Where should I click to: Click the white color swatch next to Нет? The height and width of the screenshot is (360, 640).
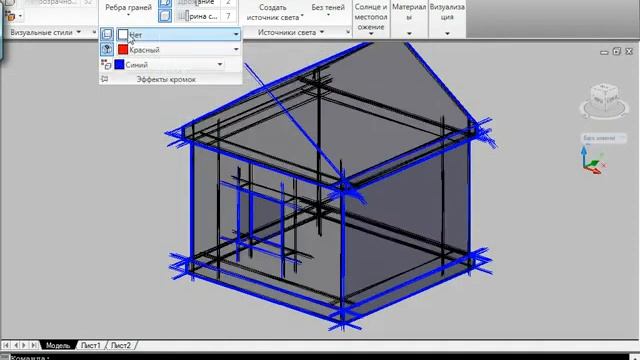pyautogui.click(x=123, y=34)
